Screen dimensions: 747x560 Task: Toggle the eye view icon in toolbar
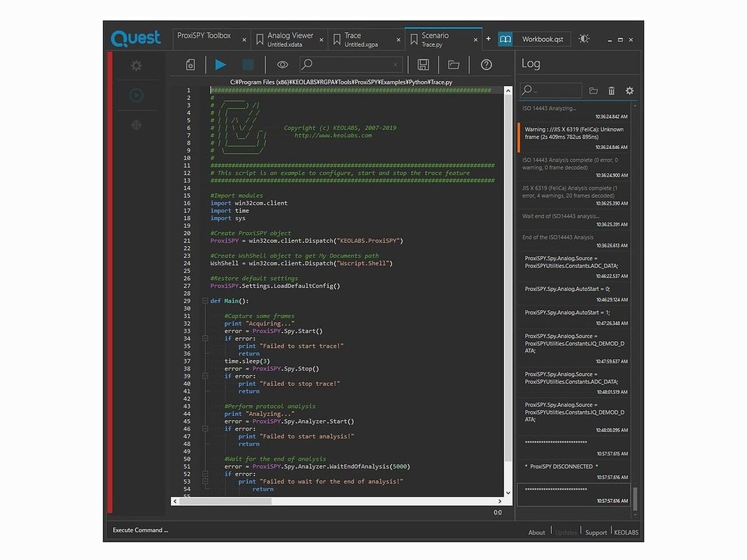(x=282, y=64)
